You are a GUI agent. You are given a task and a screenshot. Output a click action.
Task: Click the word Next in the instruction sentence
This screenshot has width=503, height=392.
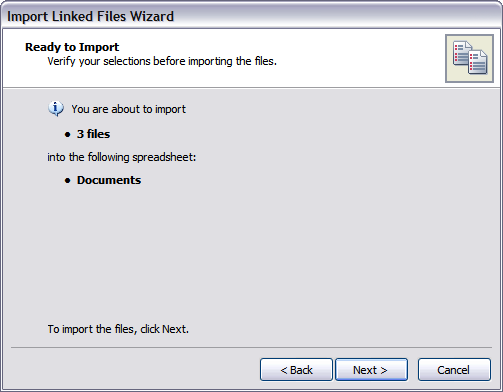(173, 329)
